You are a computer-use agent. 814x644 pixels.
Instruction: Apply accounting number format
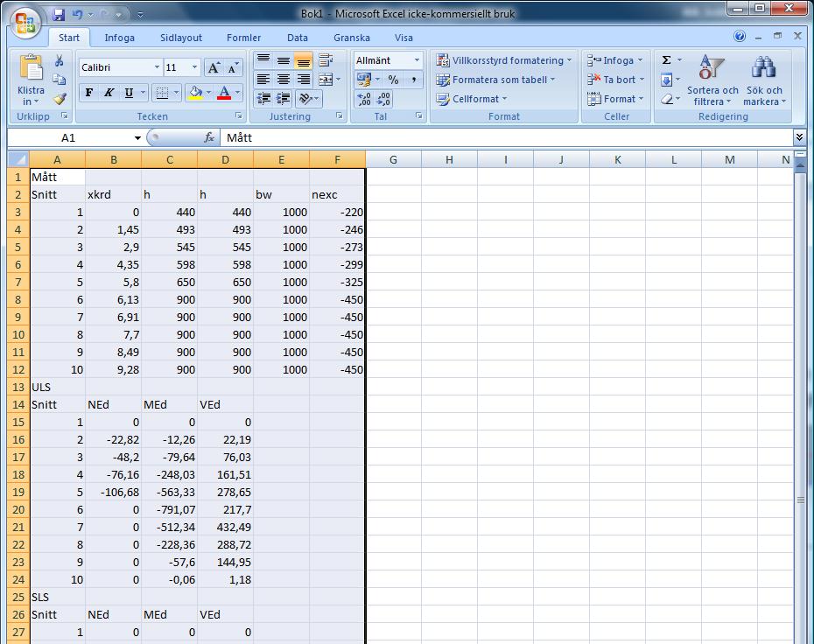pyautogui.click(x=364, y=80)
